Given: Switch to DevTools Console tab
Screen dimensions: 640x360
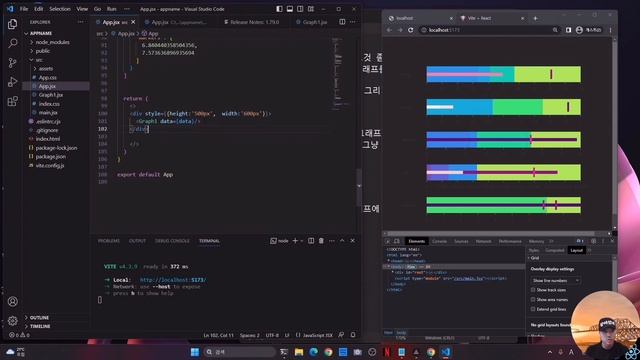Looking at the screenshot, I should pos(439,241).
